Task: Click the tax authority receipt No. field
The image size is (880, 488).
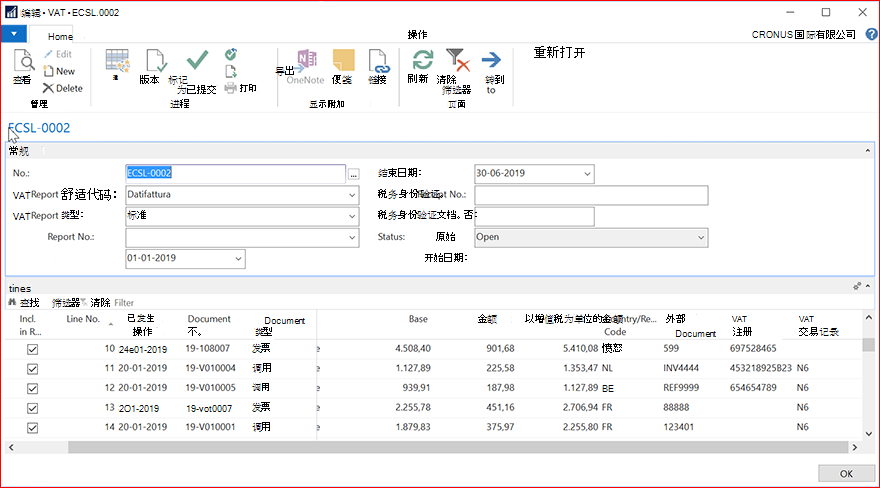Action: (x=591, y=195)
